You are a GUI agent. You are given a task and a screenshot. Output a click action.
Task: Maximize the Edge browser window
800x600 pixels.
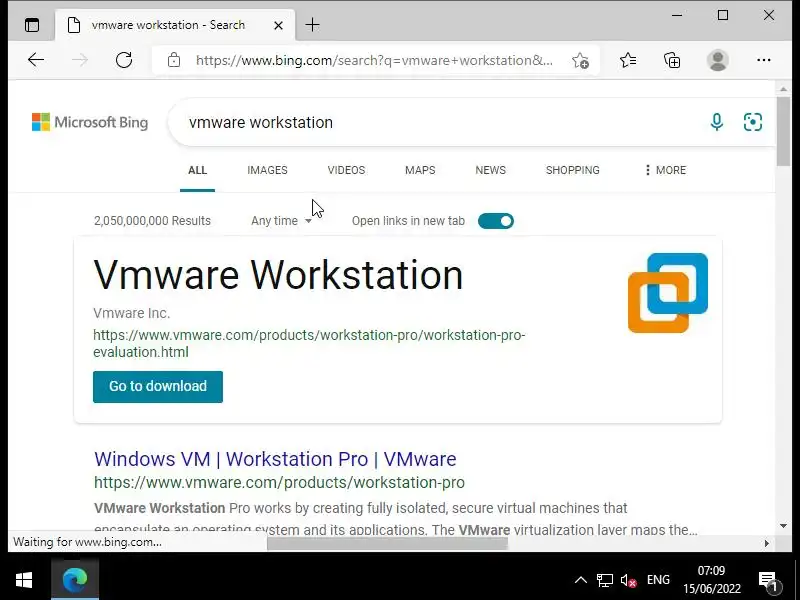(722, 15)
